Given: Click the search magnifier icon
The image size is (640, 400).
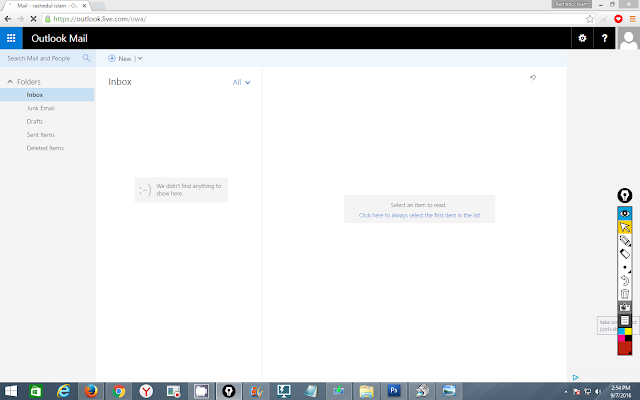Looking at the screenshot, I should (86, 58).
